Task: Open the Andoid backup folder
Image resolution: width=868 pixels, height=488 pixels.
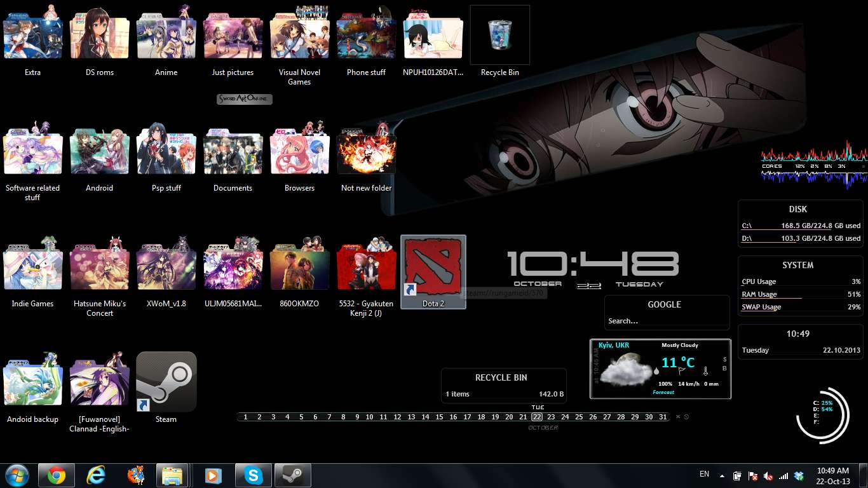Action: (33, 379)
